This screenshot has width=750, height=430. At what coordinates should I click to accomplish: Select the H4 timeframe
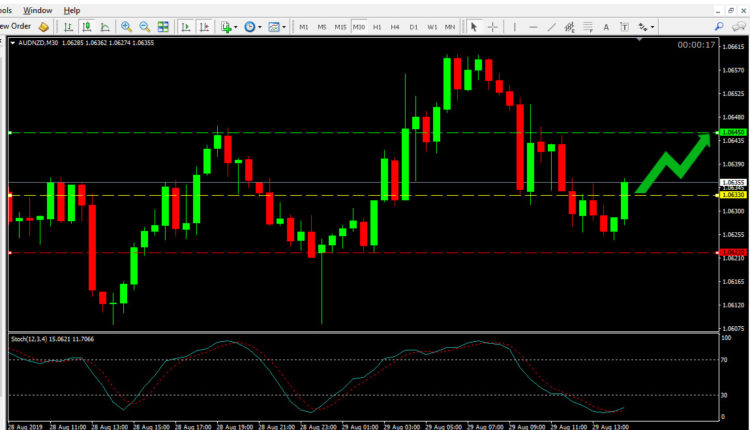[x=395, y=27]
